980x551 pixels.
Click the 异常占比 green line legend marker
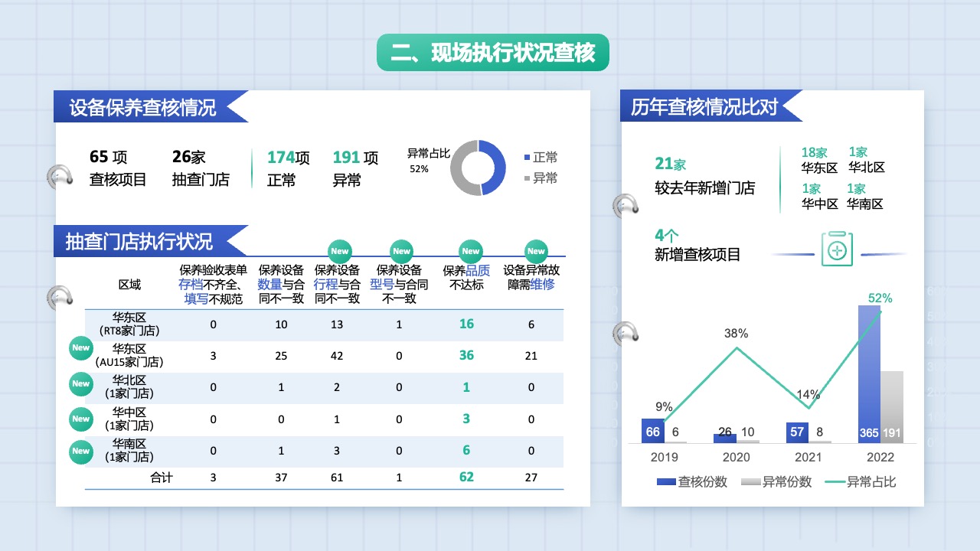pos(835,482)
